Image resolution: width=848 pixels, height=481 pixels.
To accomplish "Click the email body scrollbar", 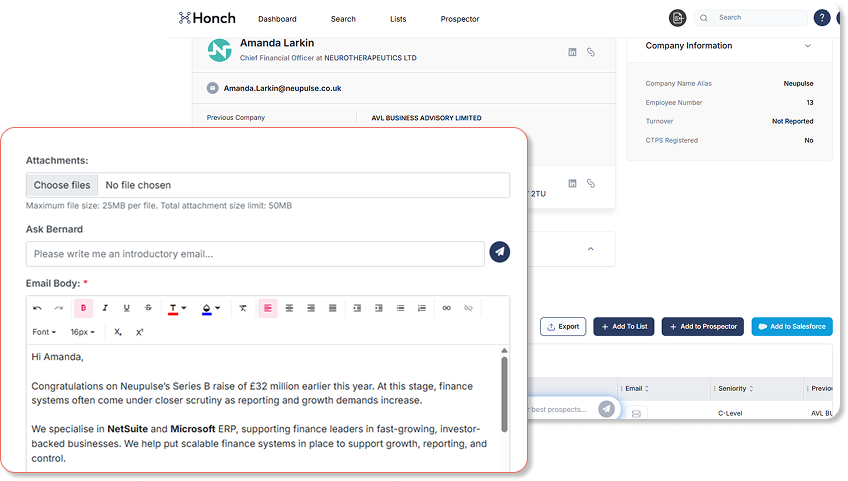I will click(x=504, y=394).
